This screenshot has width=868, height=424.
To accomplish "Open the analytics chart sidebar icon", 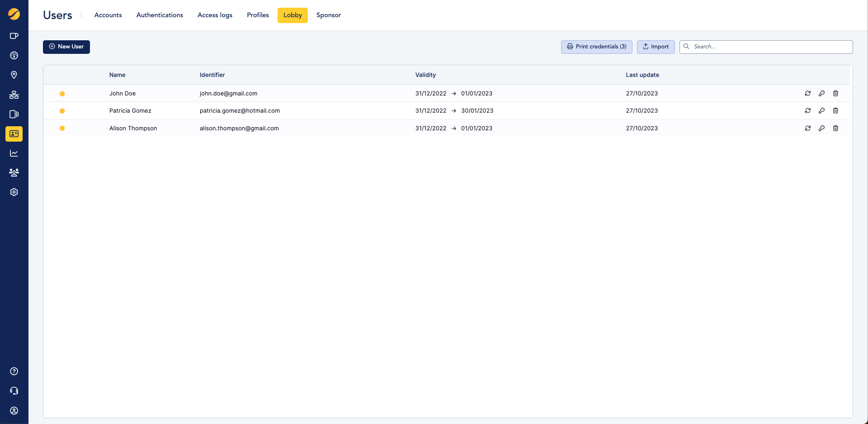I will point(14,153).
